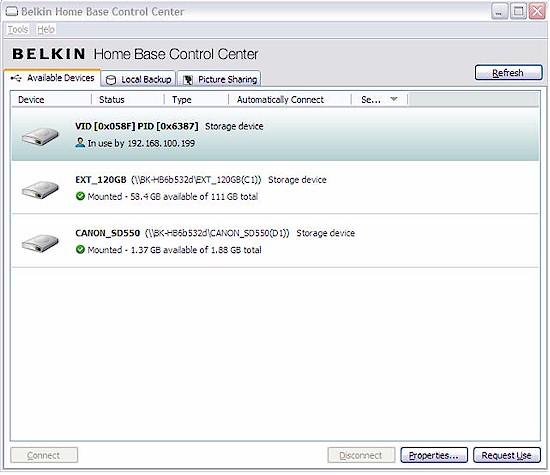Click the picture icon on Picture Sharing tab
This screenshot has height=475, width=550.
188,80
